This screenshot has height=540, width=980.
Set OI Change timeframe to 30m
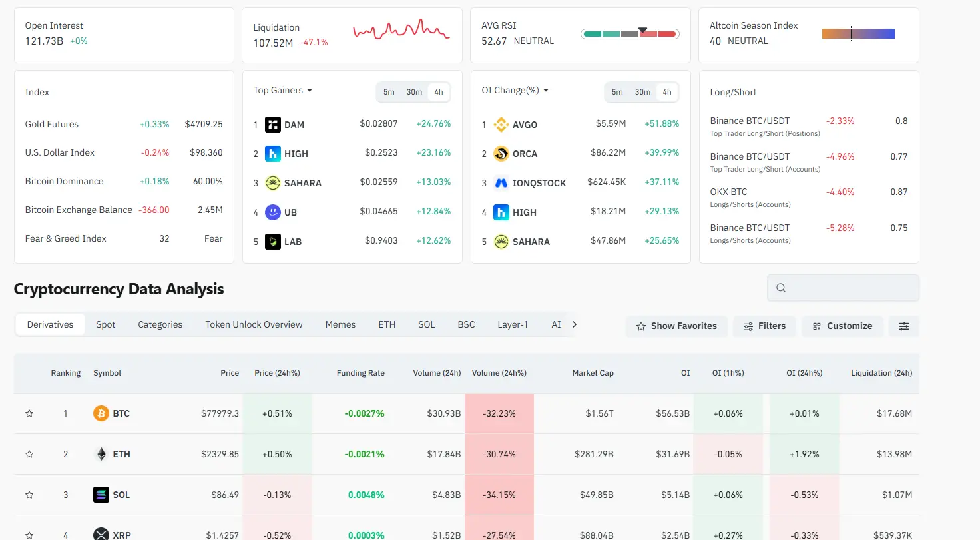[642, 92]
